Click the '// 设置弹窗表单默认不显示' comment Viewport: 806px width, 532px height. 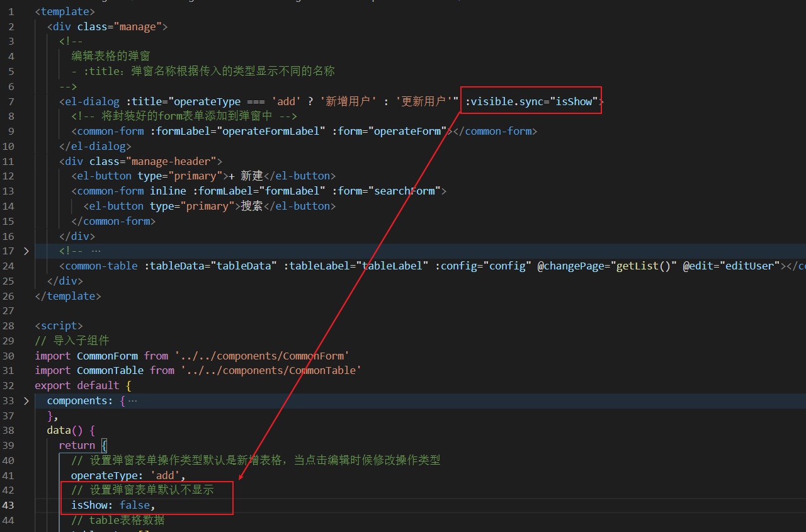click(x=142, y=490)
